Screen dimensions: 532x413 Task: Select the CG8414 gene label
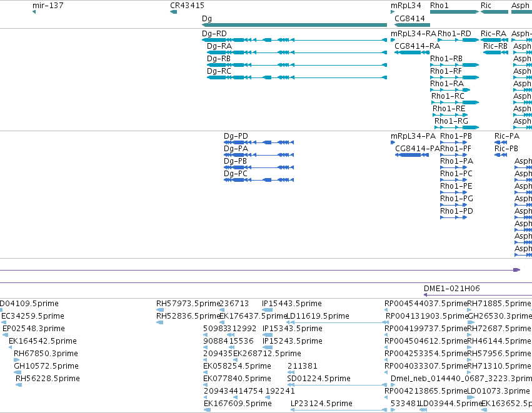tap(409, 18)
